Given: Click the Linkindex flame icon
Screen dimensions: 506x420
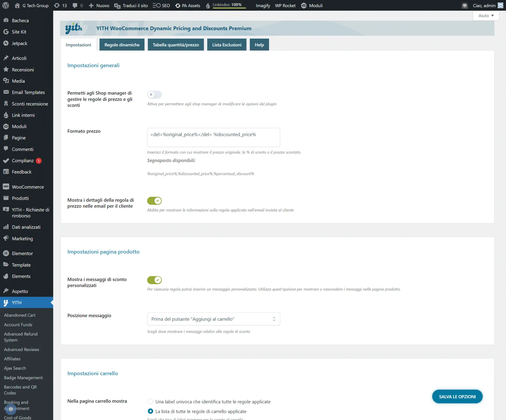Looking at the screenshot, I should click(208, 6).
